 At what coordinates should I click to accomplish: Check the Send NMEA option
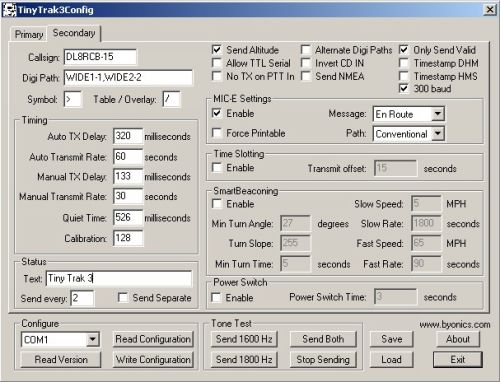(305, 76)
